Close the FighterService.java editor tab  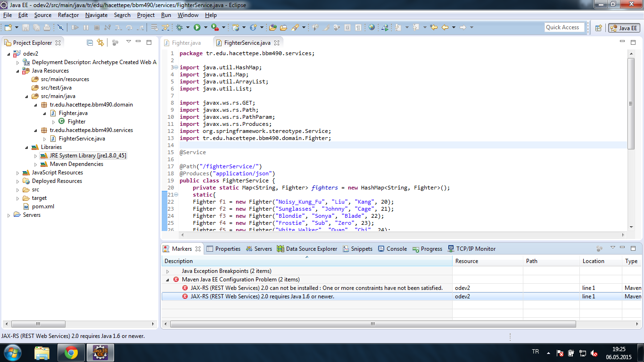point(278,43)
